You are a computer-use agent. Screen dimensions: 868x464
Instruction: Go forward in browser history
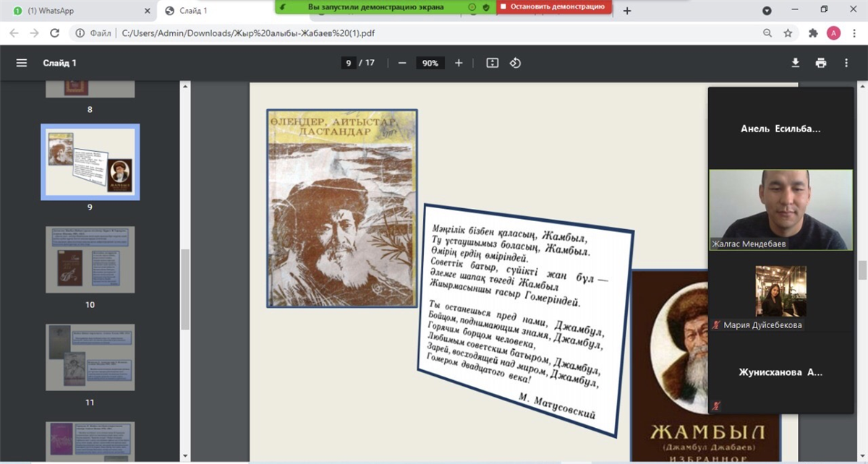pyautogui.click(x=34, y=33)
